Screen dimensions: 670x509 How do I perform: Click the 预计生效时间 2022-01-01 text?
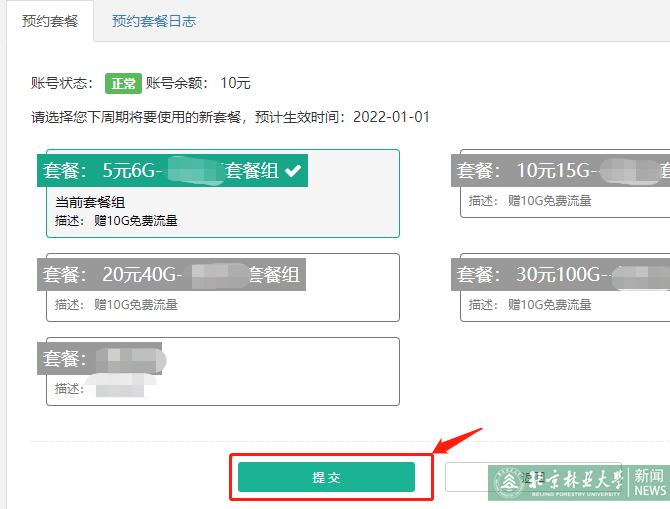pyautogui.click(x=330, y=117)
